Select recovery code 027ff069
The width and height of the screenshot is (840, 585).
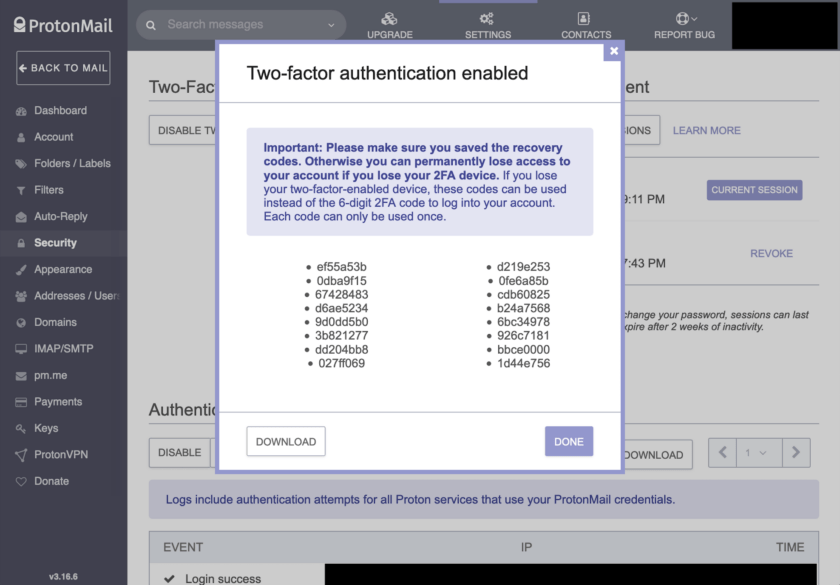click(341, 363)
